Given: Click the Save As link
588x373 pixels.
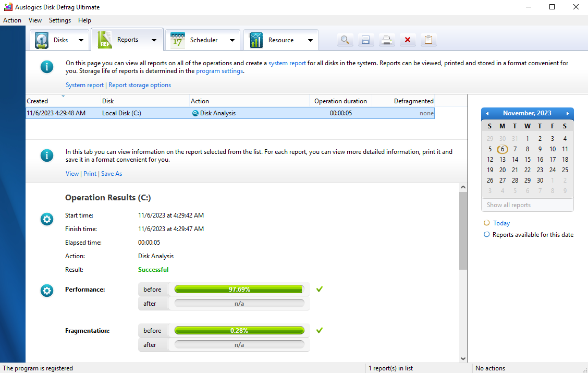Looking at the screenshot, I should pos(112,173).
